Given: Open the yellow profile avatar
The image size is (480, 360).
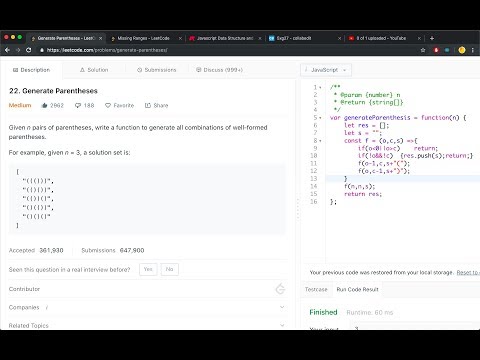Looking at the screenshot, I should click(462, 50).
